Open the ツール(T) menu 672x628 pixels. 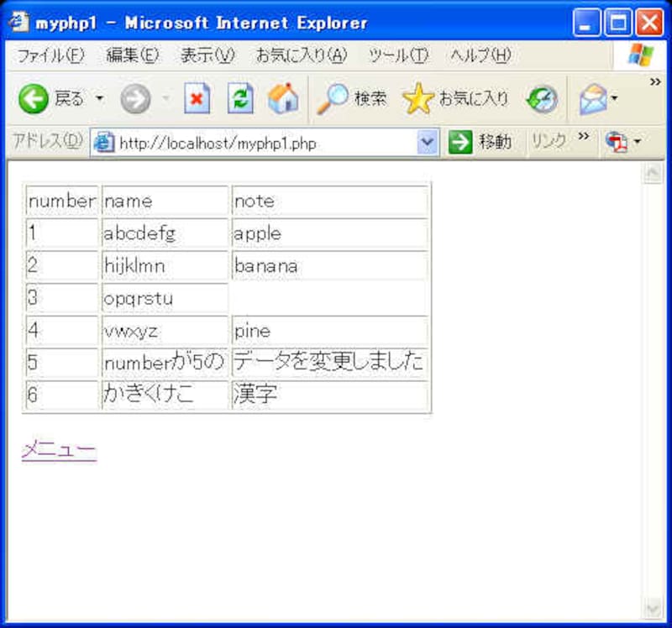click(398, 56)
